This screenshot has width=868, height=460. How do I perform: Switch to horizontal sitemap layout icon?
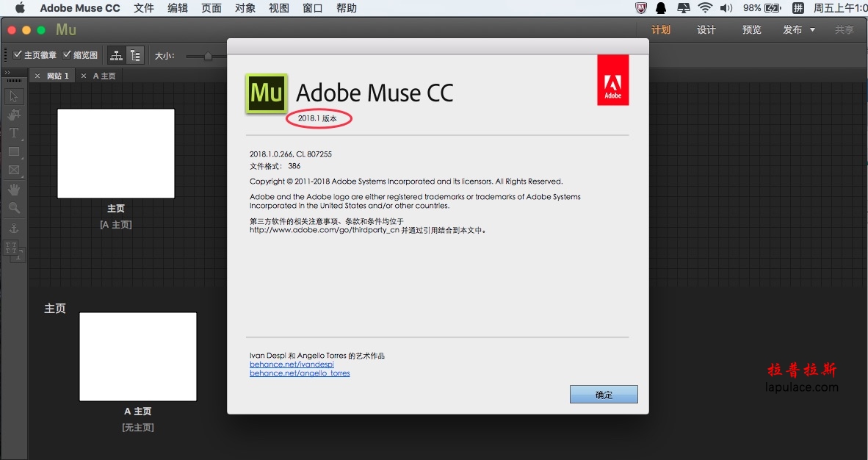click(116, 55)
